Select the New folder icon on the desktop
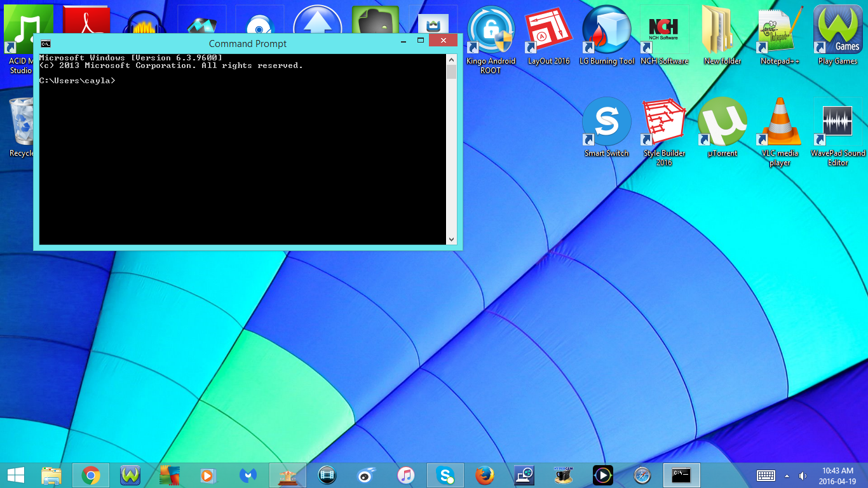 click(722, 36)
